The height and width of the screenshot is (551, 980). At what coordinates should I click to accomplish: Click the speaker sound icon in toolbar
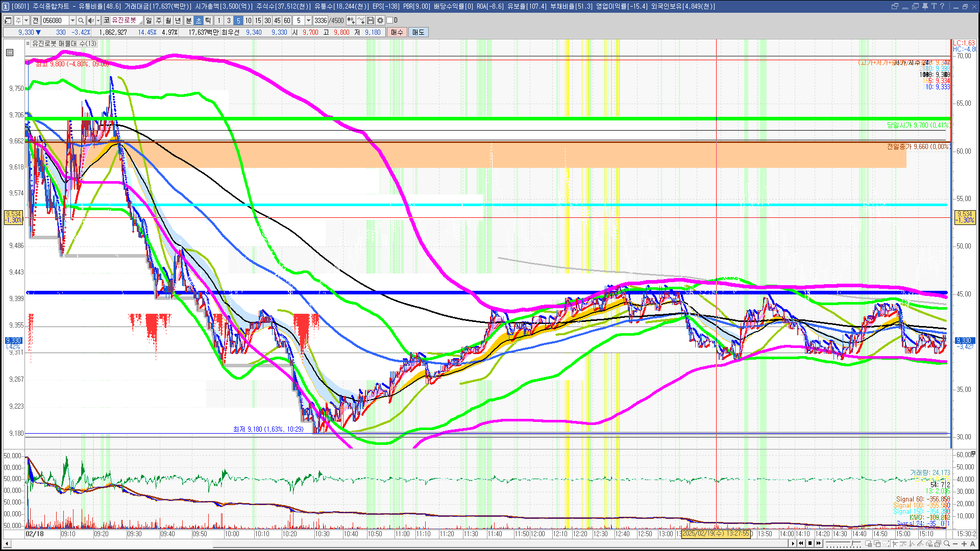pyautogui.click(x=90, y=20)
